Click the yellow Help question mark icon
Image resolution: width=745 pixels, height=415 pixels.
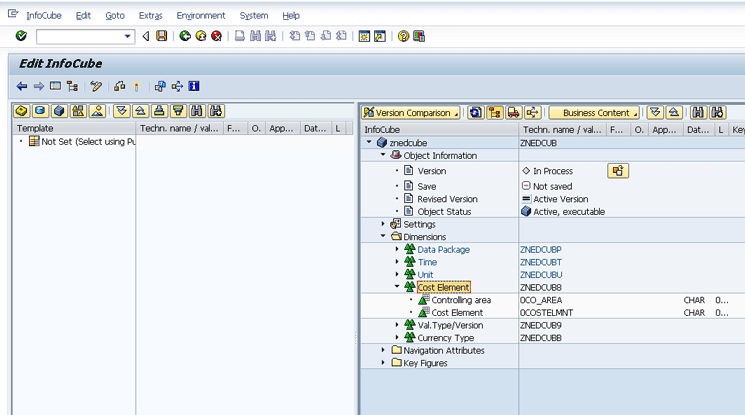tap(403, 37)
